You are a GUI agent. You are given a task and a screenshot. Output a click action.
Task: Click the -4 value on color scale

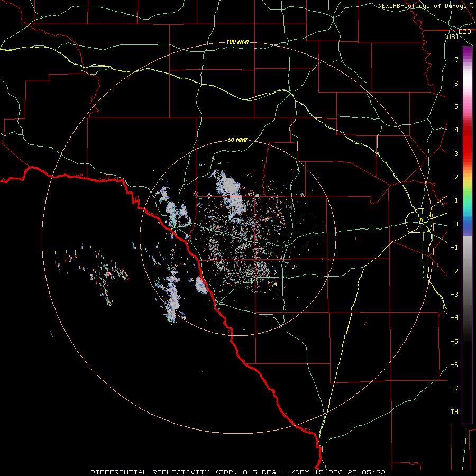click(454, 317)
